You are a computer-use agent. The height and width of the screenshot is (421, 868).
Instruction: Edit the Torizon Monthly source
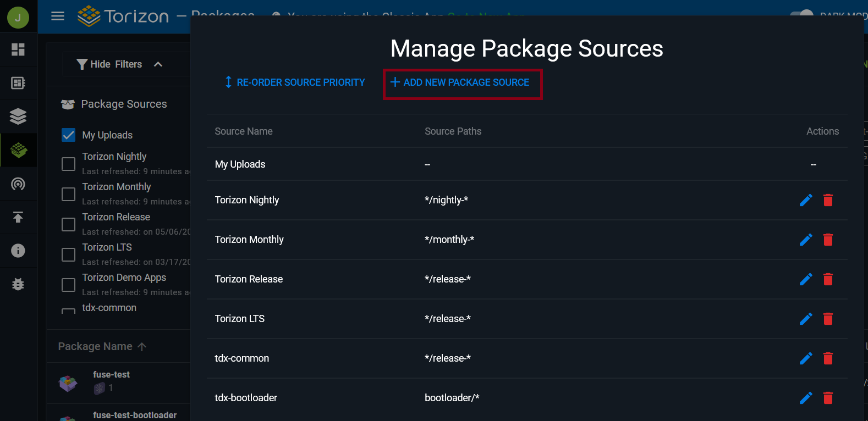806,240
